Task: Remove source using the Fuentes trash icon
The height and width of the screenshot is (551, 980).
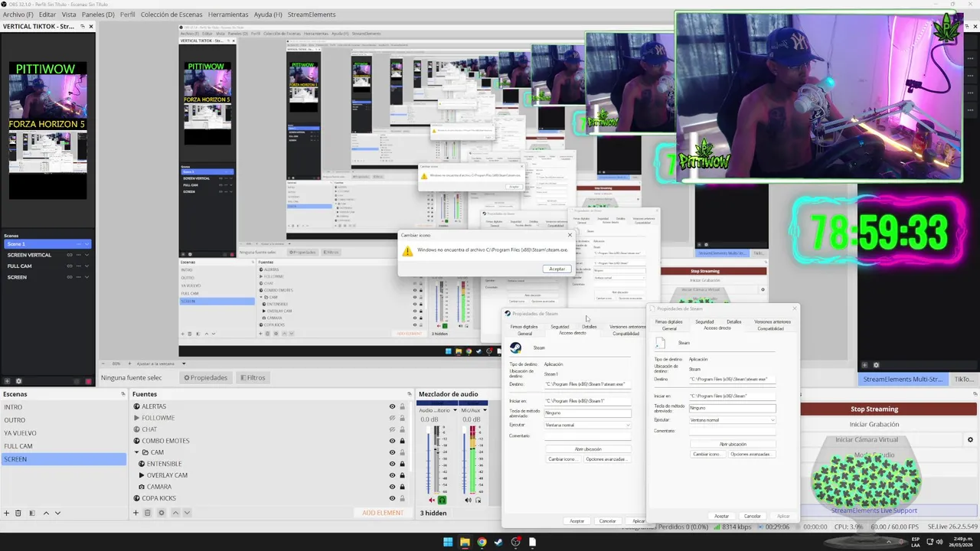Action: (147, 513)
